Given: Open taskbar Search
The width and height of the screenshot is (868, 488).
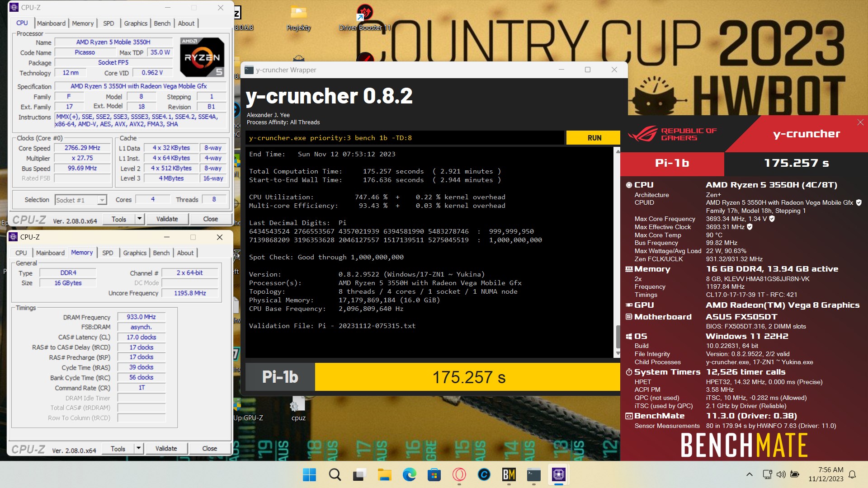Looking at the screenshot, I should tap(335, 474).
